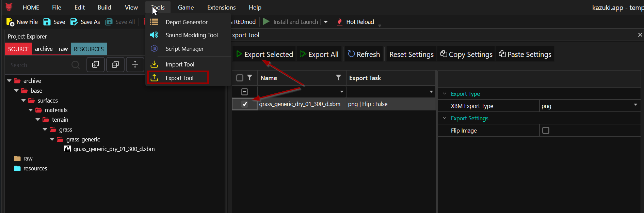Click the Save disk icon
644x213 pixels.
coord(47,22)
